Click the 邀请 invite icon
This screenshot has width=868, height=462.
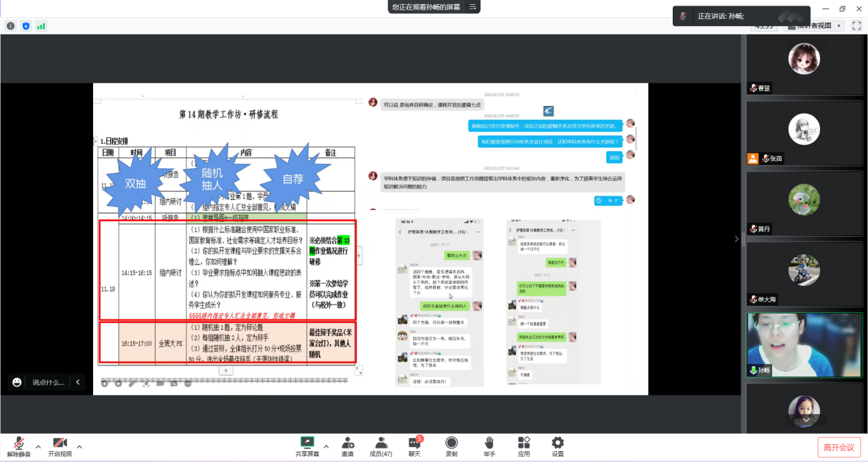(x=347, y=443)
